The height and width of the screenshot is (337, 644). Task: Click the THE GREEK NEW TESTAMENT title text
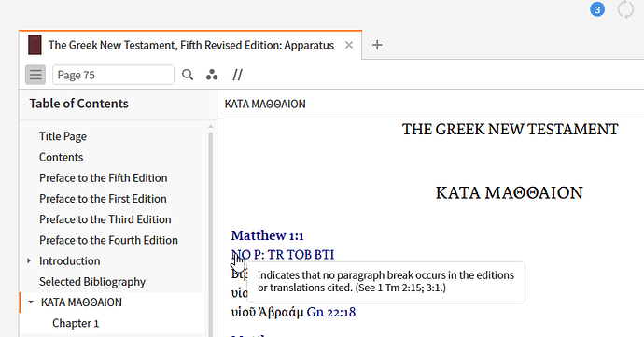point(510,130)
